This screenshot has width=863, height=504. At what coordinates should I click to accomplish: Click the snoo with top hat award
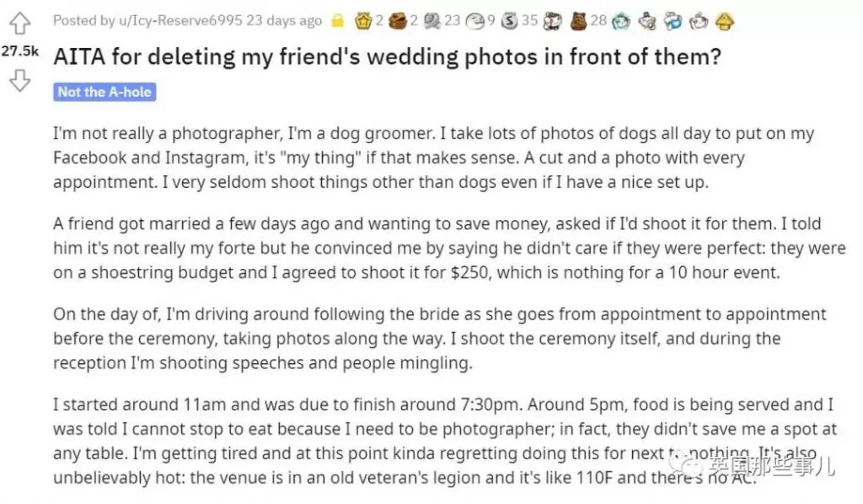(646, 21)
